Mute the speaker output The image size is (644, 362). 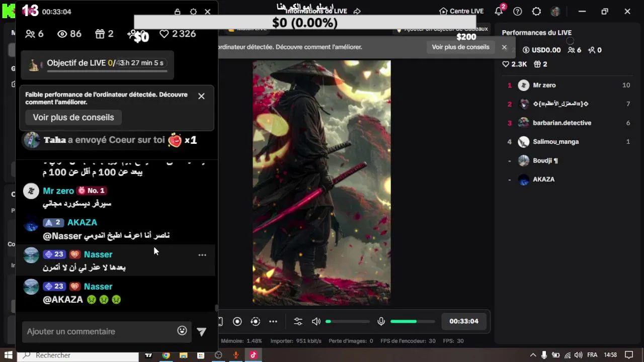click(x=316, y=321)
